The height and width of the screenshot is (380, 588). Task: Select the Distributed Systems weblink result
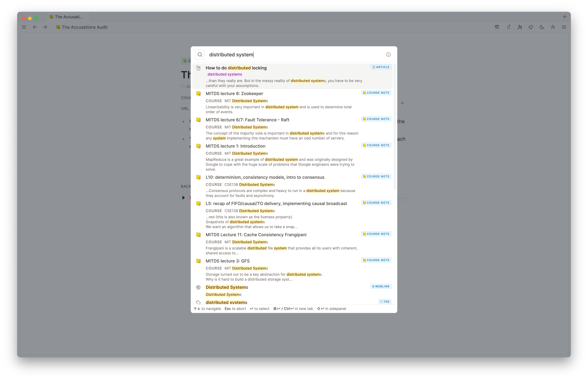click(227, 287)
